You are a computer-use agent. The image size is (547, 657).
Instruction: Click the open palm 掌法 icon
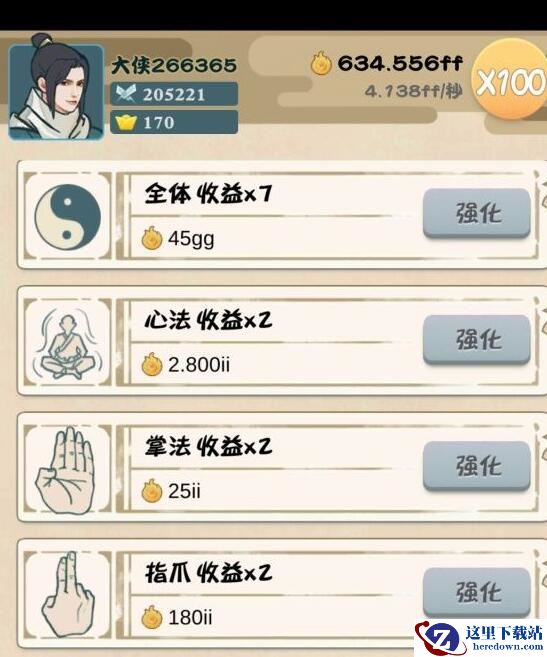(x=65, y=469)
